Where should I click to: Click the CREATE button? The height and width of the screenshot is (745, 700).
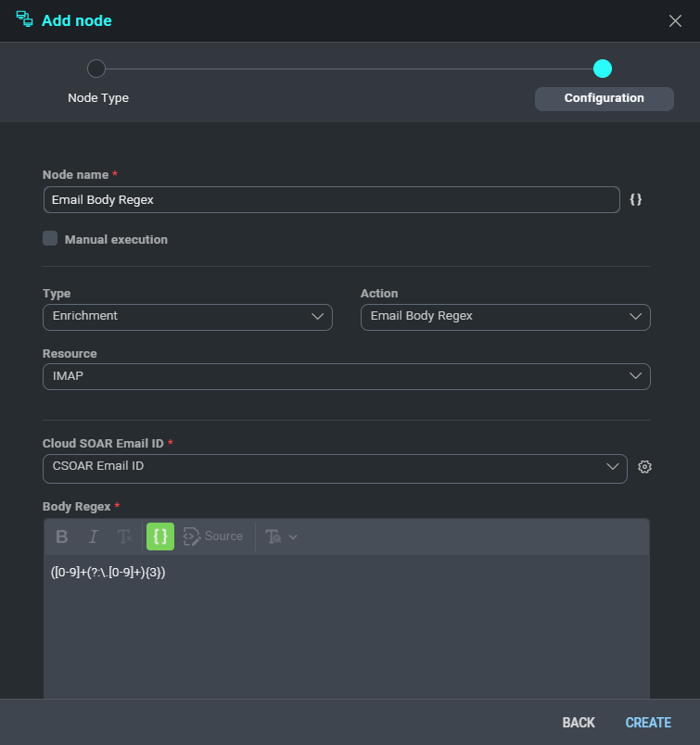648,723
